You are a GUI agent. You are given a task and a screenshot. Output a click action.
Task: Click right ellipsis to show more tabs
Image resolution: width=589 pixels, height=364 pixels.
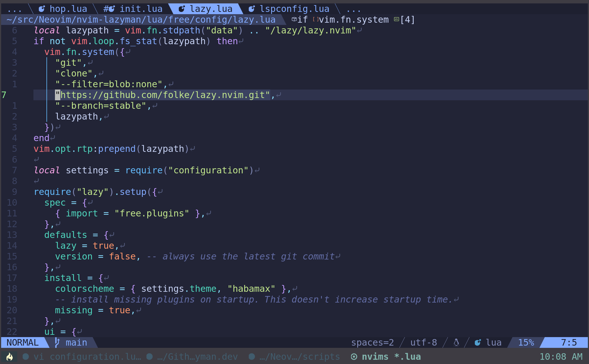point(353,9)
